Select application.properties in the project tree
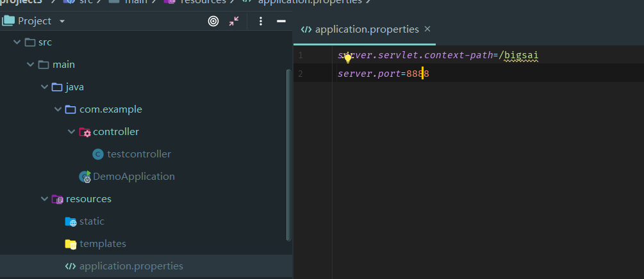Screen dimensions: 644x279 click(x=131, y=266)
